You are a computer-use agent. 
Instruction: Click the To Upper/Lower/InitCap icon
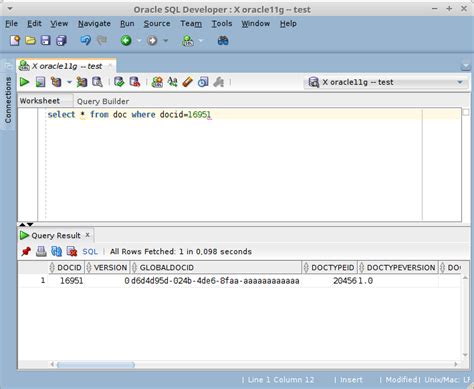pyautogui.click(x=172, y=82)
